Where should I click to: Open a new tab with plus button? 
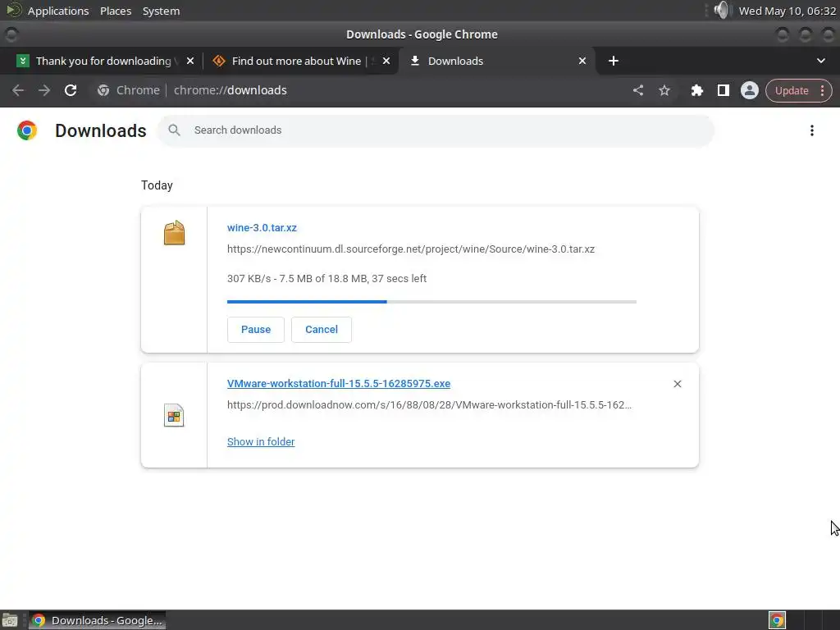[x=614, y=61]
